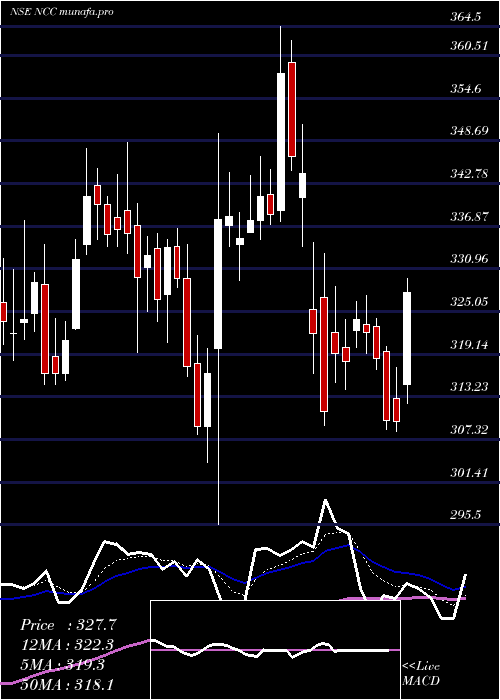Select the 364.5 price axis label
Image resolution: width=500 pixels, height=700 pixels.
tap(465, 17)
